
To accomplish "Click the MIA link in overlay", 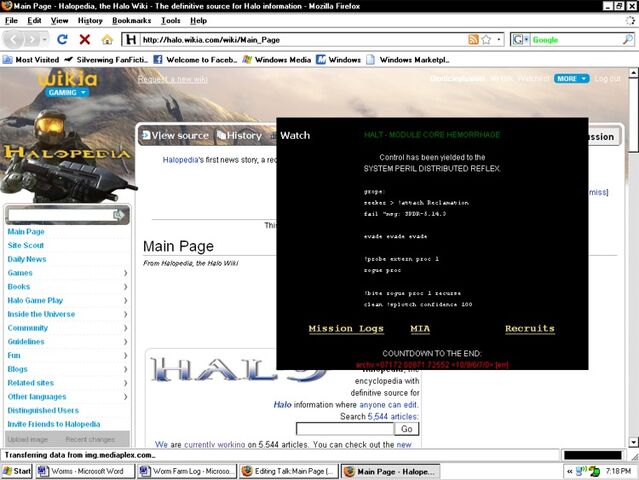I will (420, 328).
